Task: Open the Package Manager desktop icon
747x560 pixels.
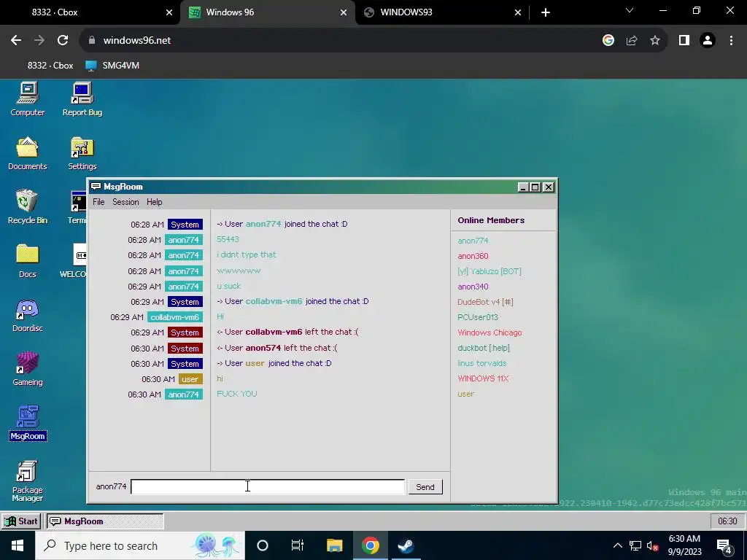Action: tap(28, 481)
